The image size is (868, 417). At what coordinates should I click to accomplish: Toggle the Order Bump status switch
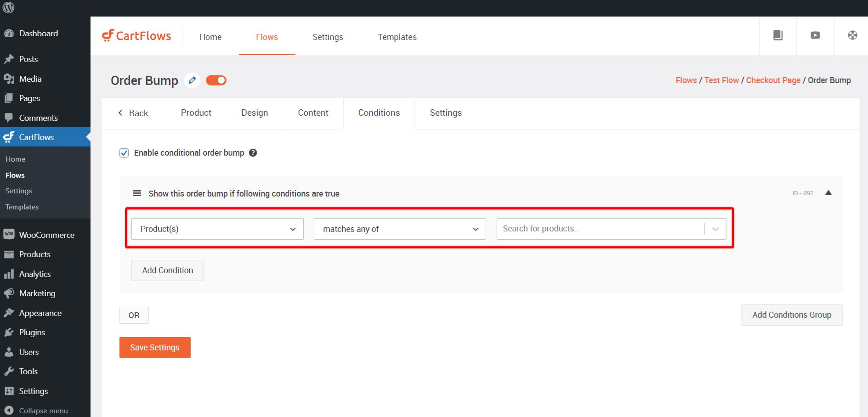point(216,80)
